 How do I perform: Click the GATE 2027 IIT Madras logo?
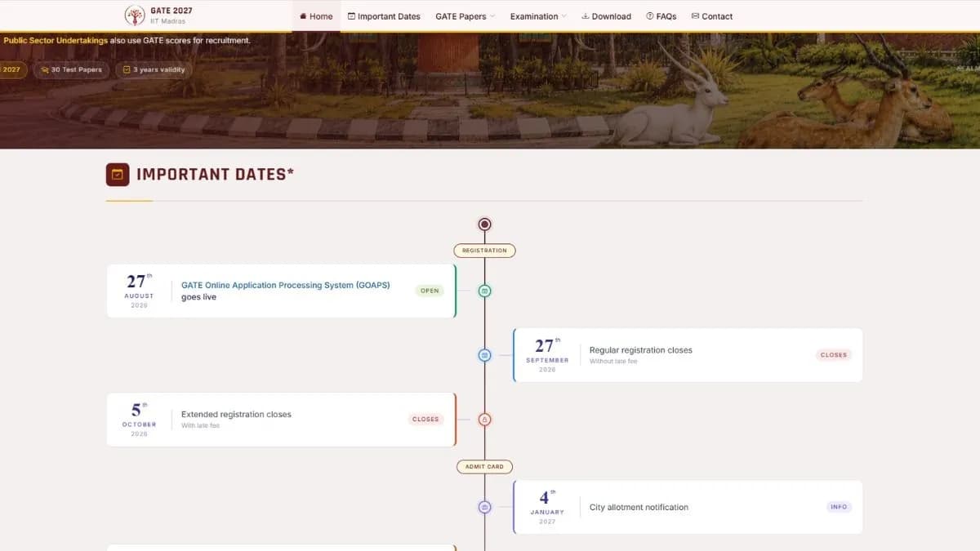158,16
